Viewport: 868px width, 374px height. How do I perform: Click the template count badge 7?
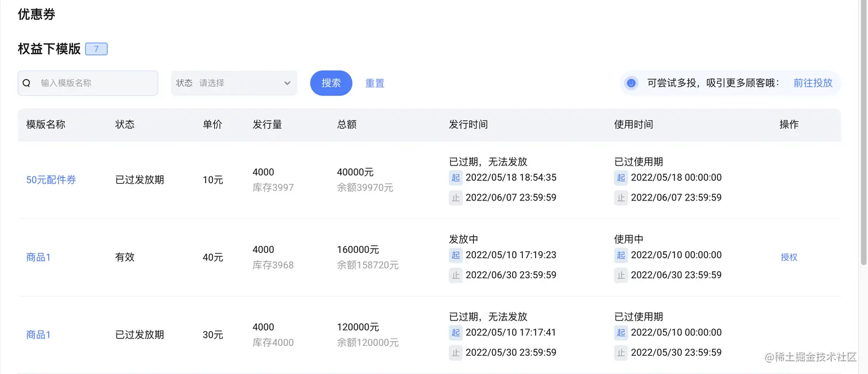coord(96,49)
